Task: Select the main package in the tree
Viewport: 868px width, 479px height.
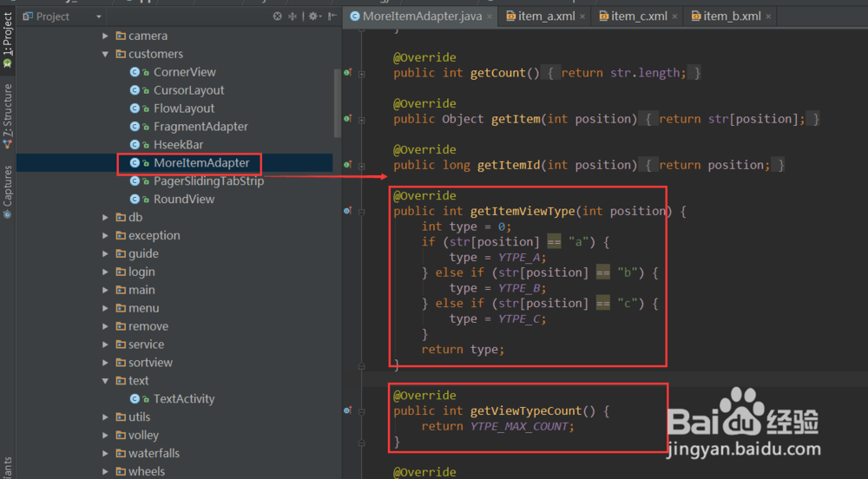Action: click(141, 290)
